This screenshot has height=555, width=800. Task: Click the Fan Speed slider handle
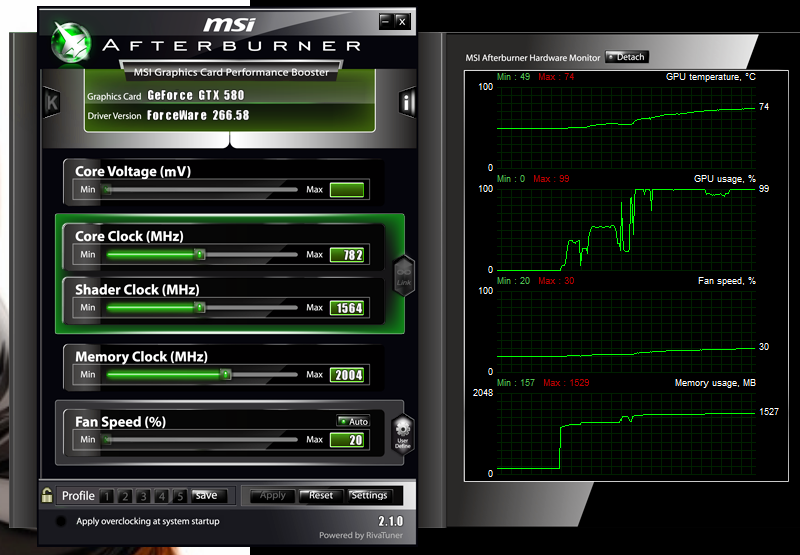(106, 440)
